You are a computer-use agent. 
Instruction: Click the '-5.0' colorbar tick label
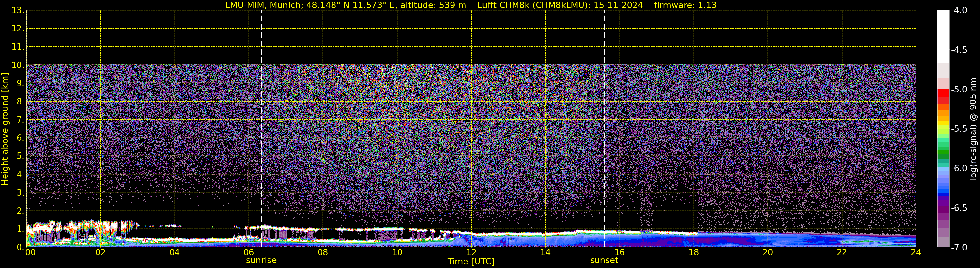959,90
